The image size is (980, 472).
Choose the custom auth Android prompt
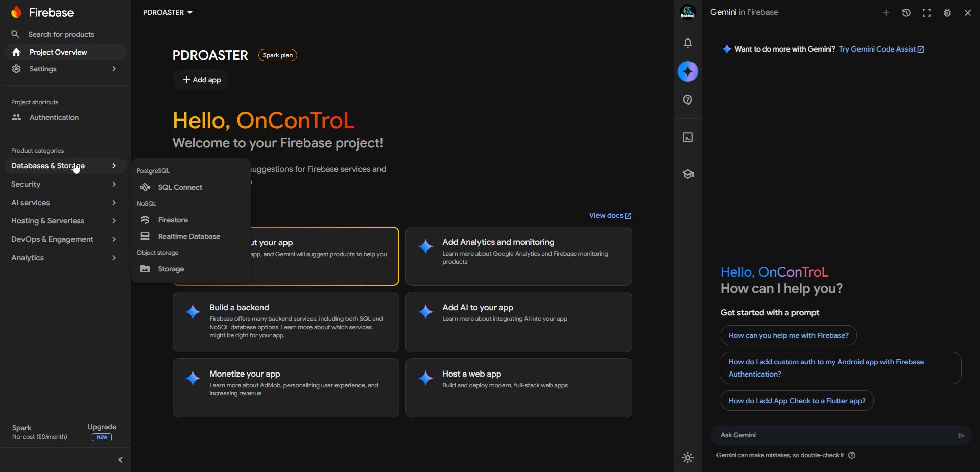pyautogui.click(x=841, y=368)
